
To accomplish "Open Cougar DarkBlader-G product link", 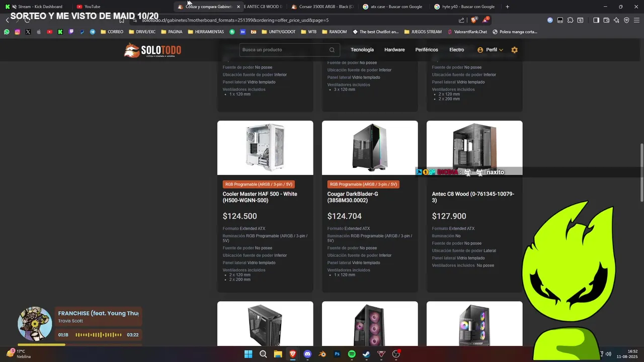I will point(353,197).
